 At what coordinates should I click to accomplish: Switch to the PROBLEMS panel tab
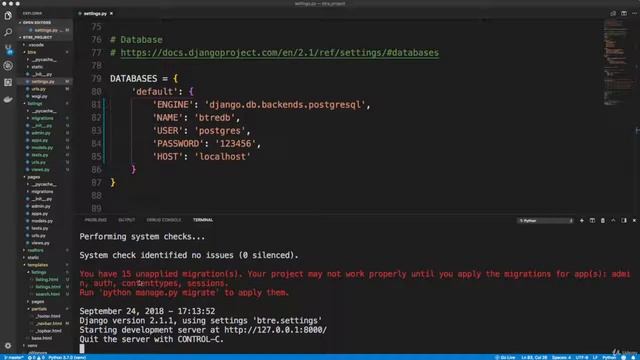96,220
